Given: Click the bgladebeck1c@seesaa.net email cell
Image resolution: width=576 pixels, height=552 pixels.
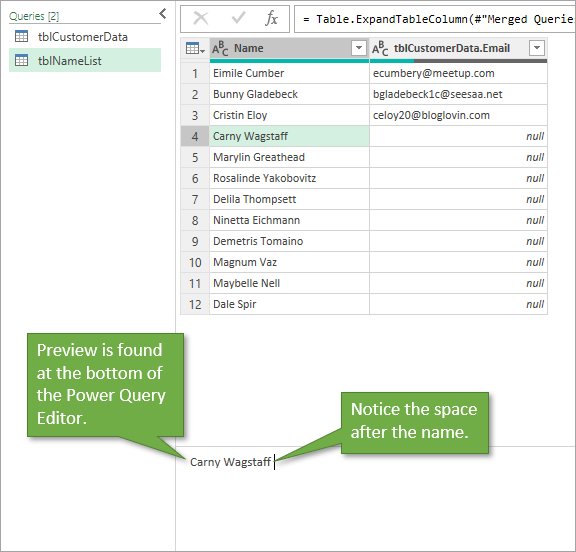Looking at the screenshot, I should 458,94.
